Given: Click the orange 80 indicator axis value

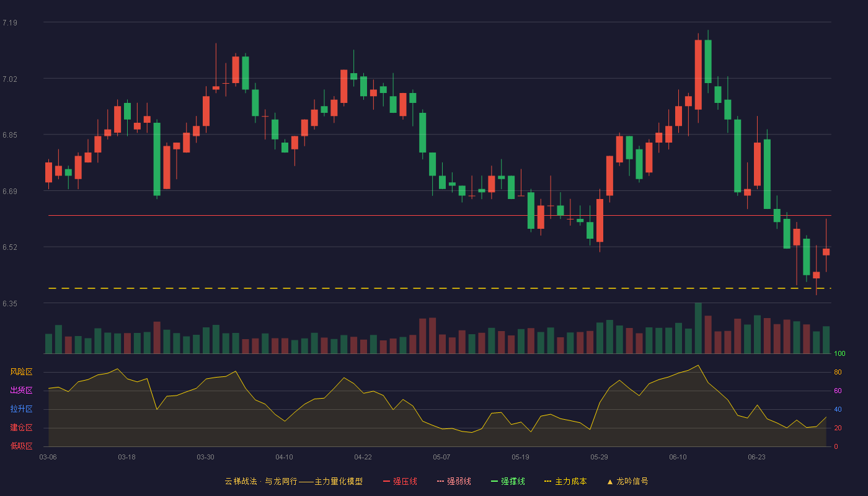Looking at the screenshot, I should [x=838, y=372].
